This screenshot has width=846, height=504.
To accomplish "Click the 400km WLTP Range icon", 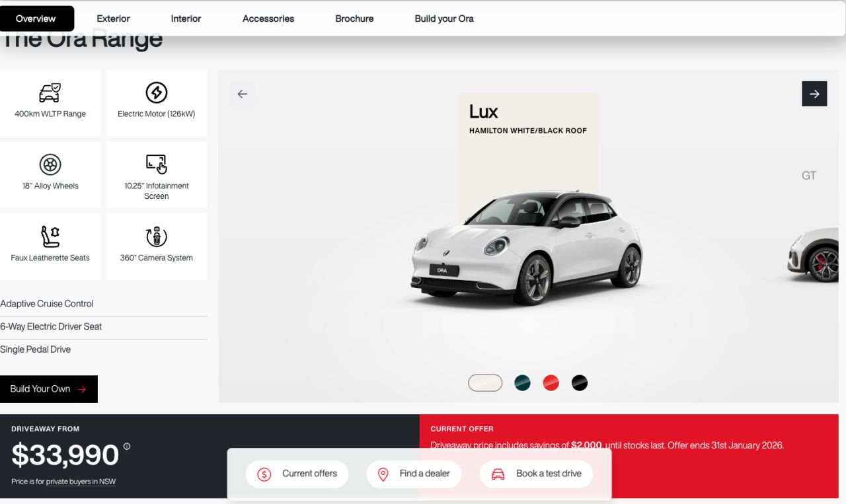I will tap(50, 93).
